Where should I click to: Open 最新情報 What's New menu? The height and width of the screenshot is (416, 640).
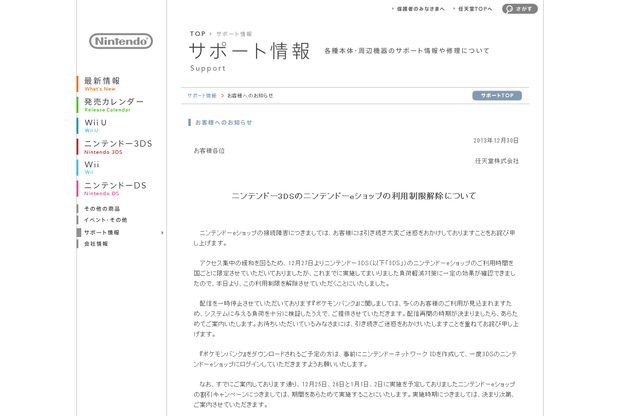coord(102,84)
